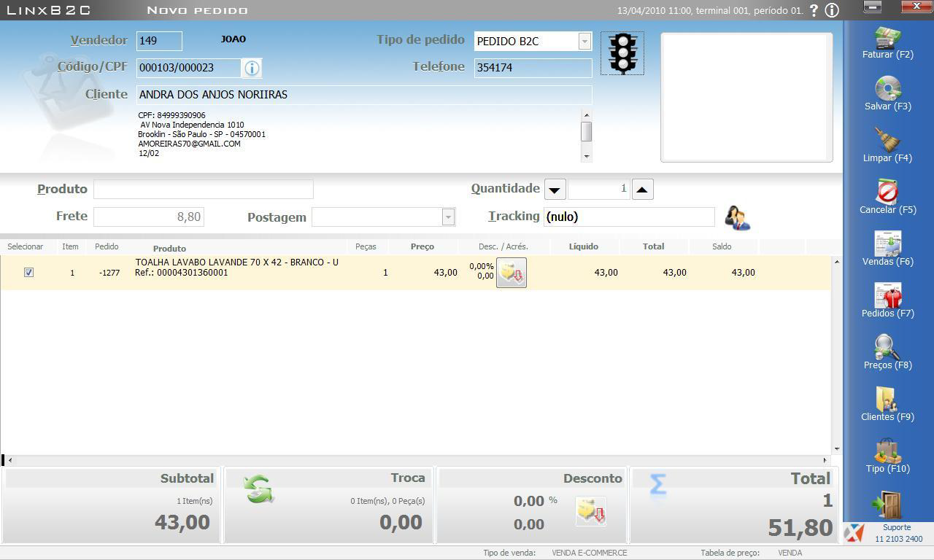
Task: Click the Vendedor input field
Action: pos(159,41)
